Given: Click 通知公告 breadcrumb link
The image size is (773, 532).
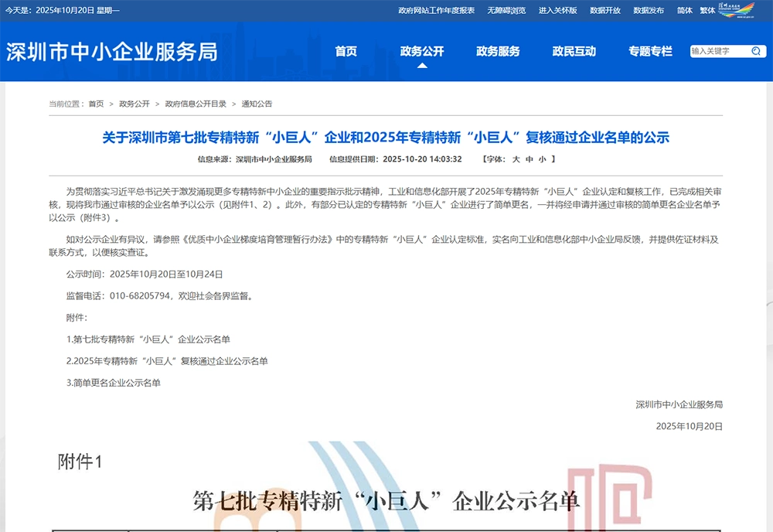Looking at the screenshot, I should point(257,104).
